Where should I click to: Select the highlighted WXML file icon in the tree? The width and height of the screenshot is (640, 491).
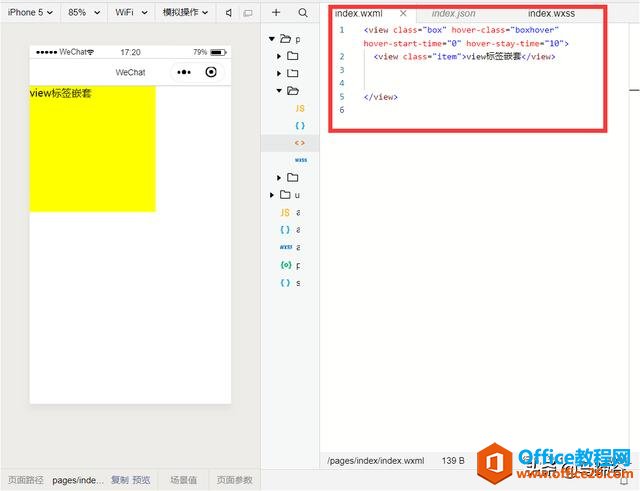299,143
